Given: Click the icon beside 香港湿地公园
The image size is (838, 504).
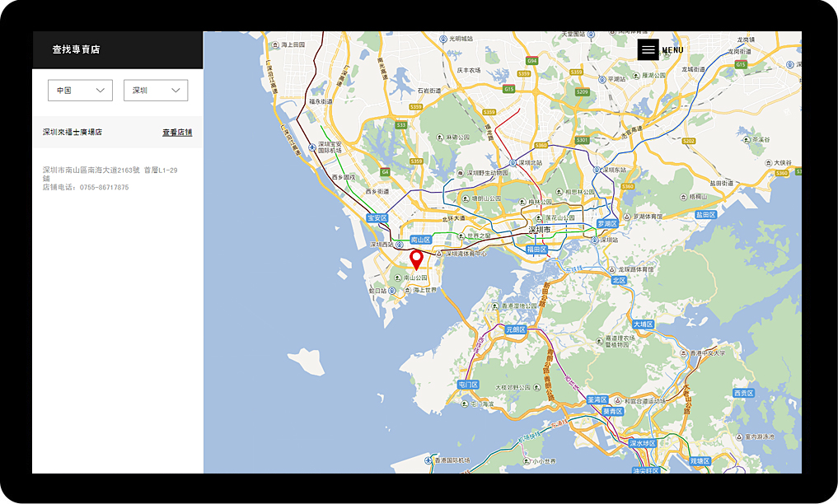Looking at the screenshot, I should 495,306.
